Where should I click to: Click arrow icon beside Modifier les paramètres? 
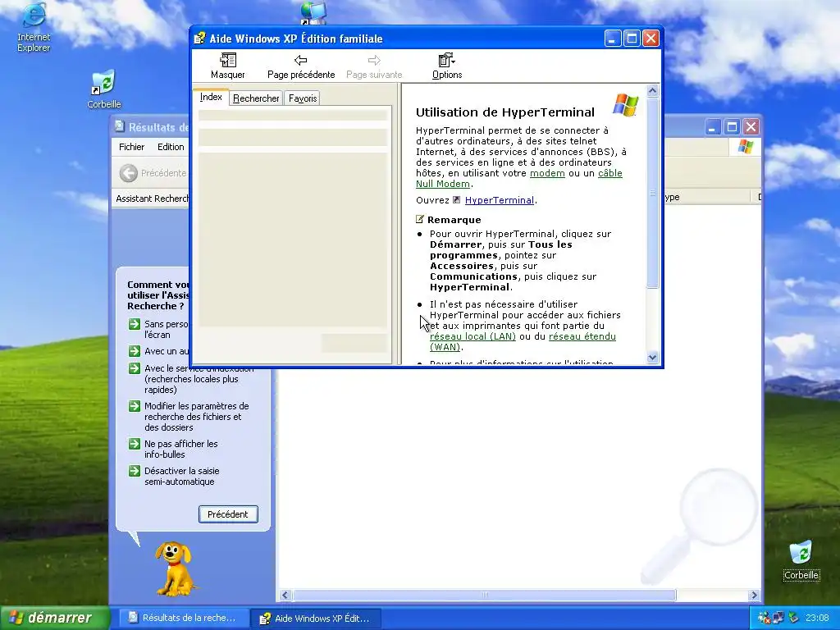[x=134, y=406]
